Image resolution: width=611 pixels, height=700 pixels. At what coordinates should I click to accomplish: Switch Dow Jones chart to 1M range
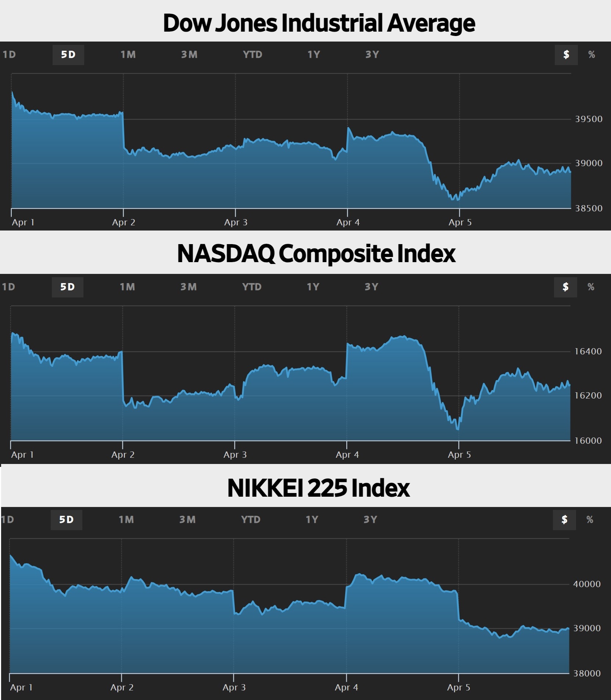[128, 55]
